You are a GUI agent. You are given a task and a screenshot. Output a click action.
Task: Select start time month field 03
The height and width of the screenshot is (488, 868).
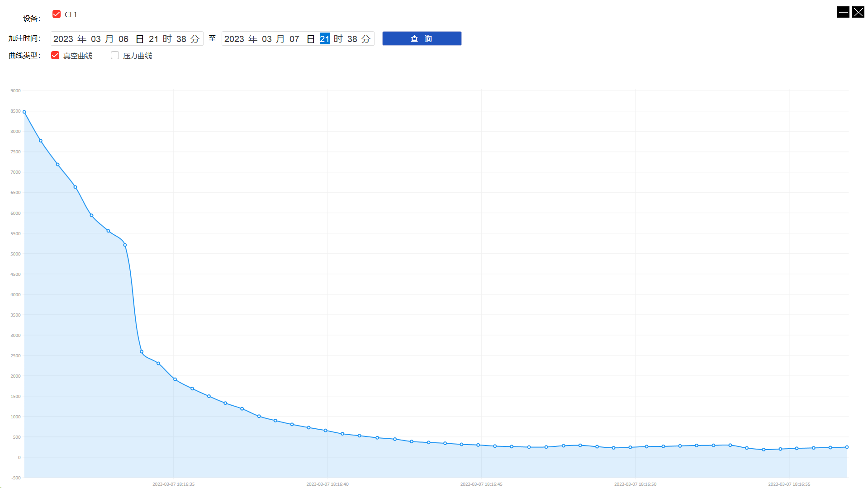point(96,39)
